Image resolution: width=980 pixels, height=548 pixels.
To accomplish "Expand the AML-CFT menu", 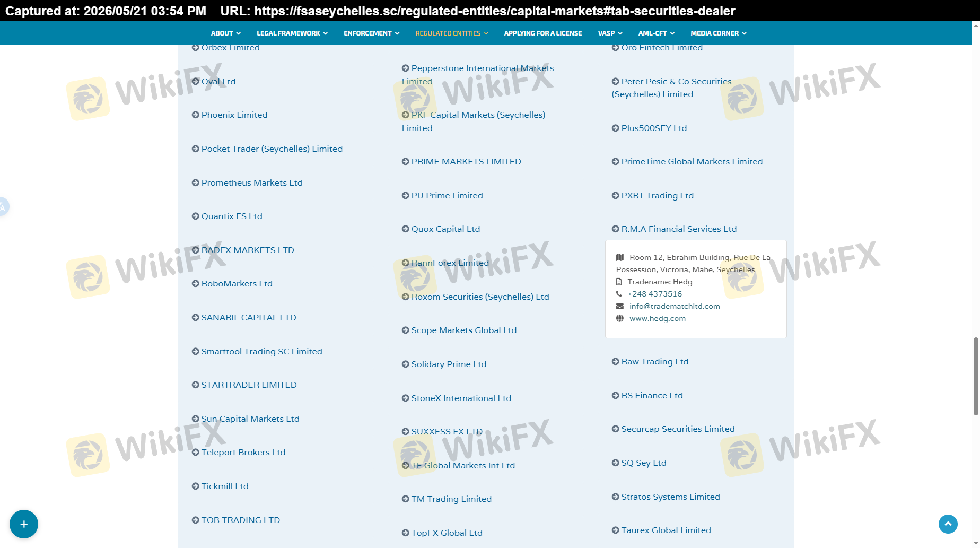I will pos(657,33).
